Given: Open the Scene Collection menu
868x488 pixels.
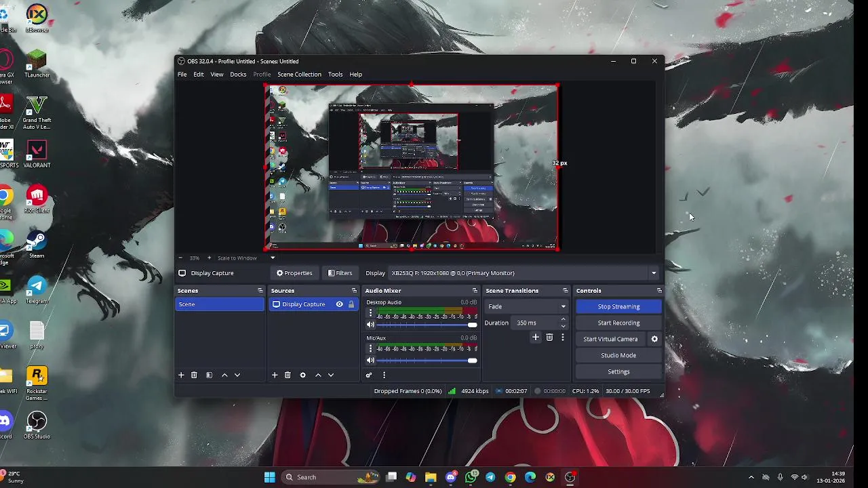Looking at the screenshot, I should click(x=299, y=75).
